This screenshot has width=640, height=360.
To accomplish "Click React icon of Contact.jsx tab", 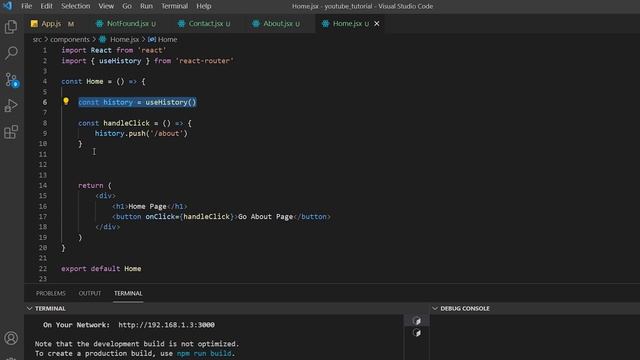I will [181, 24].
